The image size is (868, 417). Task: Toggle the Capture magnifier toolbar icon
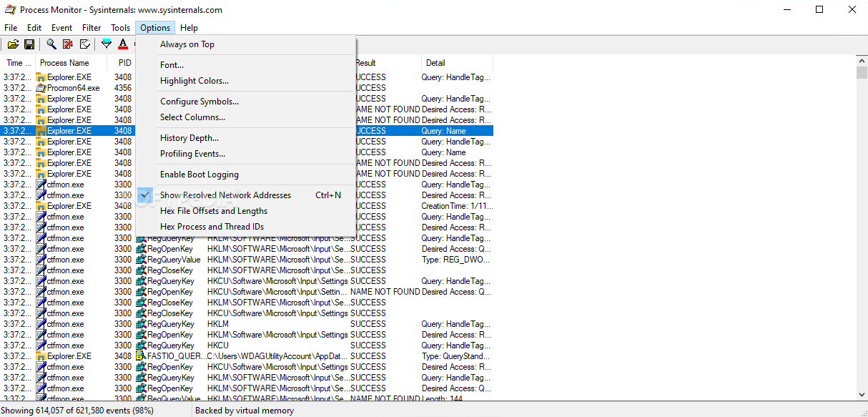tap(51, 44)
